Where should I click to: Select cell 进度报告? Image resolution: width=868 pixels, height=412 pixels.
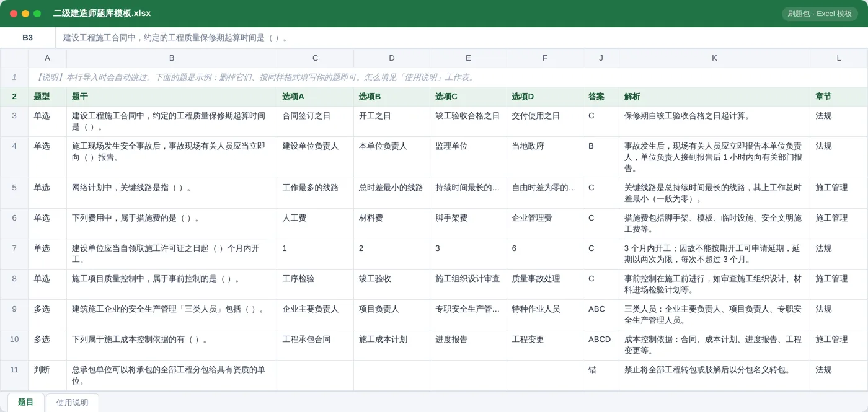pos(468,345)
